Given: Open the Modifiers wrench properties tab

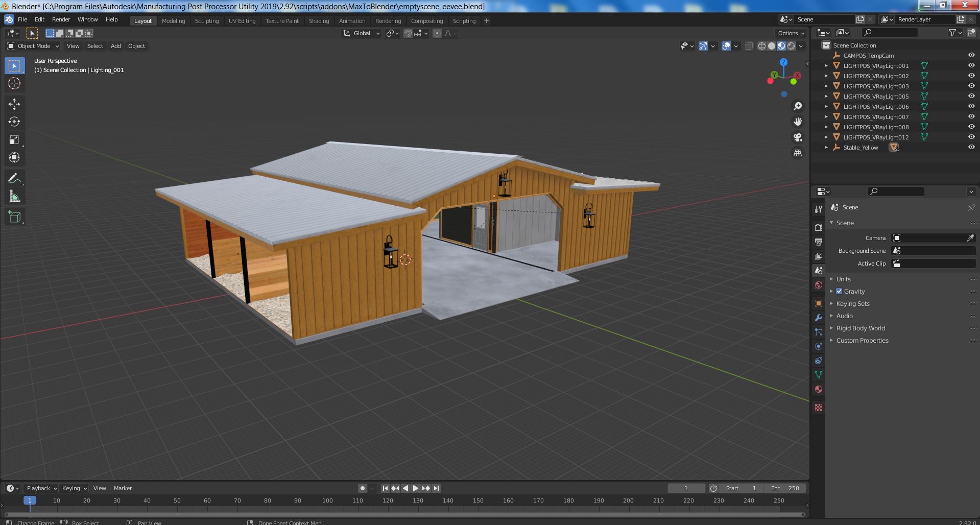Looking at the screenshot, I should tap(819, 318).
